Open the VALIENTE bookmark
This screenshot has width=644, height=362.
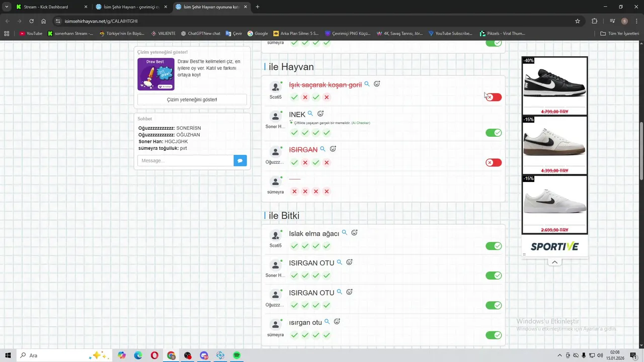pyautogui.click(x=164, y=34)
